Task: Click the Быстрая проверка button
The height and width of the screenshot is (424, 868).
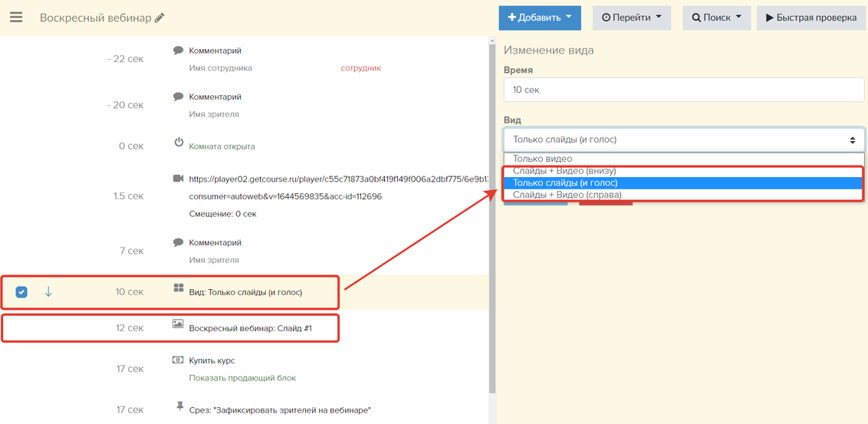Action: click(811, 18)
